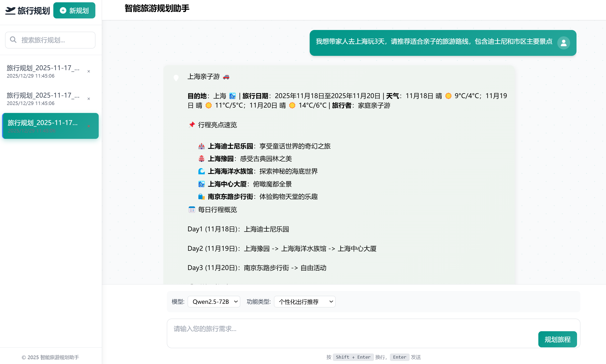Close the highlighted history plan with its × button
This screenshot has width=606, height=364.
[89, 126]
